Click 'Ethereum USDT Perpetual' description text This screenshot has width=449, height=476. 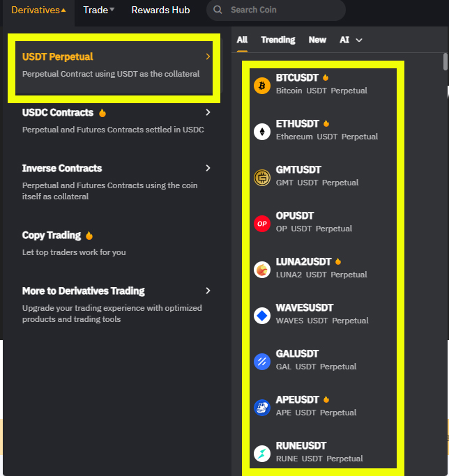click(327, 137)
